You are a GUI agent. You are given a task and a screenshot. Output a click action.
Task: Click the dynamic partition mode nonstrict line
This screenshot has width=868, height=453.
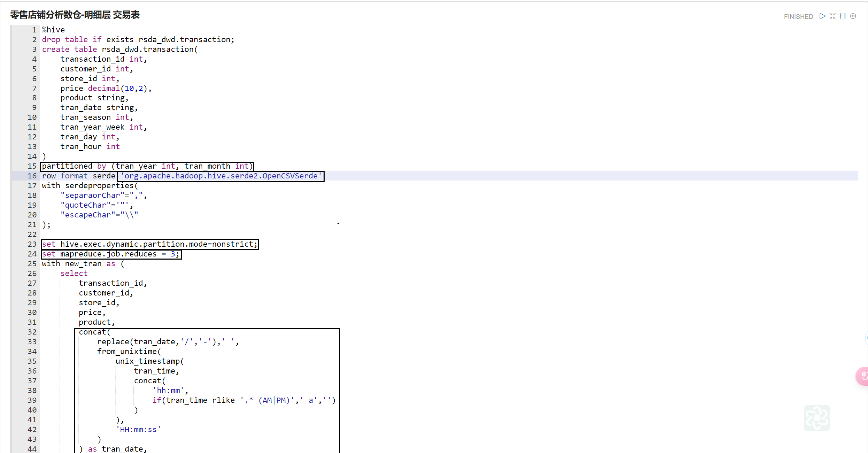pyautogui.click(x=149, y=244)
